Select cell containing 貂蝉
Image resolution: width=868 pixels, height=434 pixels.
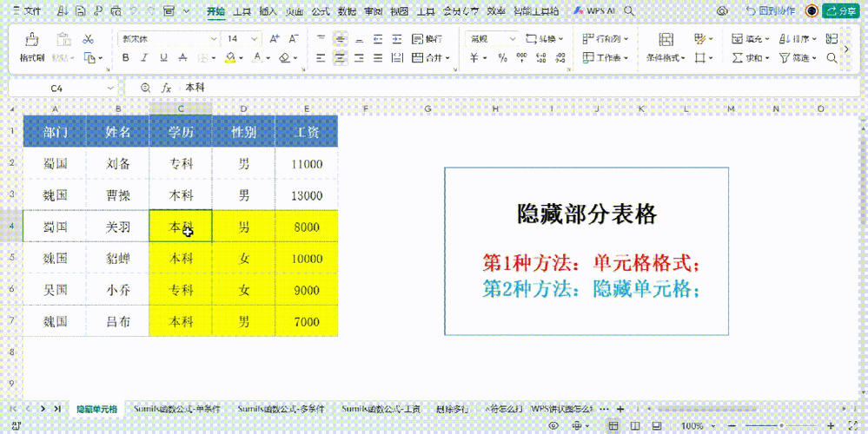click(x=118, y=258)
